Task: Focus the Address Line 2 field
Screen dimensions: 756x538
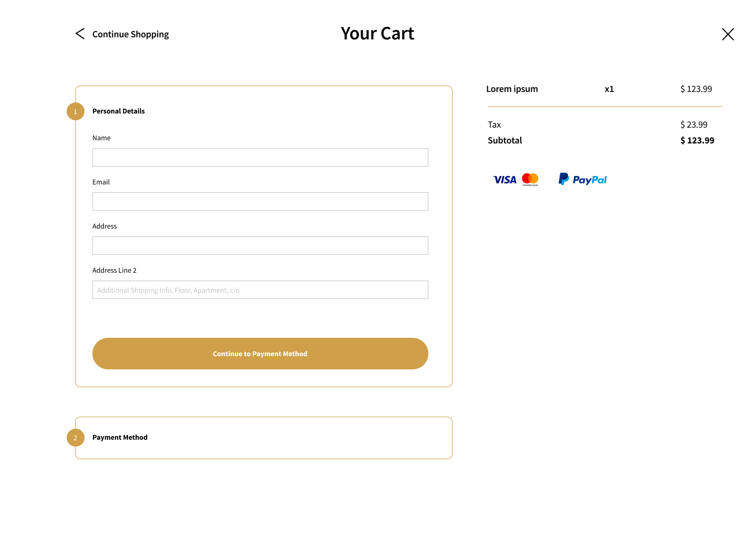Action: [260, 289]
